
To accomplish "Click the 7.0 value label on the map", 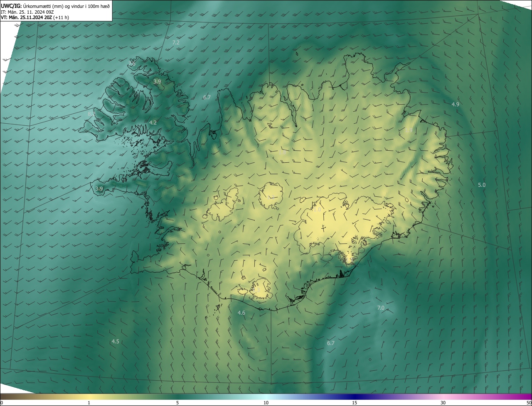I will [381, 308].
